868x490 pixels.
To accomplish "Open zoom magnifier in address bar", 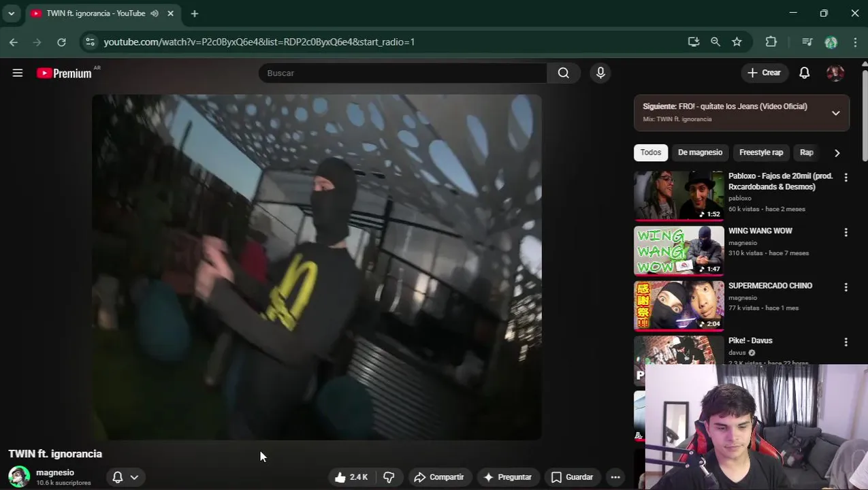I will (x=716, y=42).
